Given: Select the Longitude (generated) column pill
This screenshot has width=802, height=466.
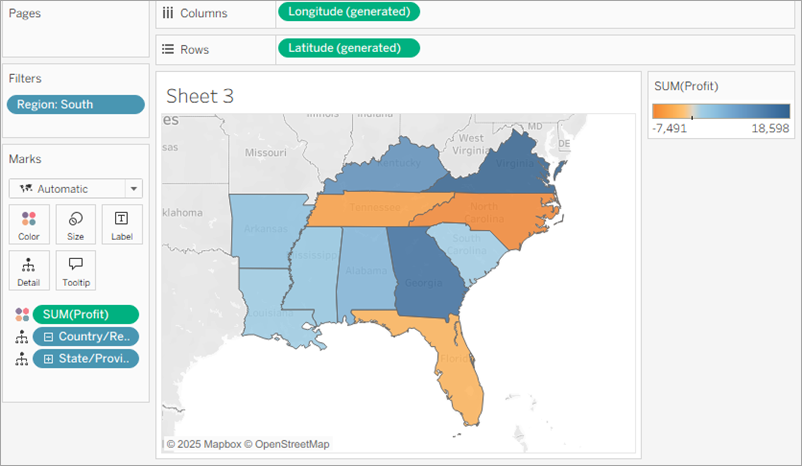Looking at the screenshot, I should 348,12.
